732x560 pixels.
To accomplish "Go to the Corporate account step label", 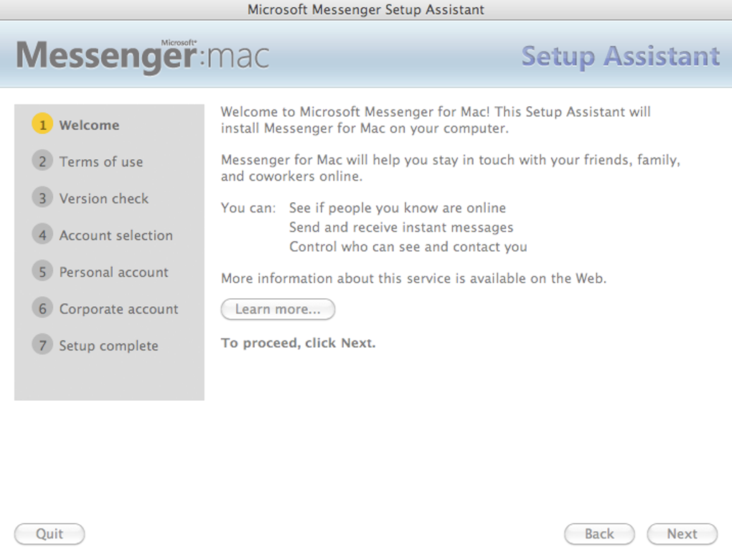I will pos(118,309).
